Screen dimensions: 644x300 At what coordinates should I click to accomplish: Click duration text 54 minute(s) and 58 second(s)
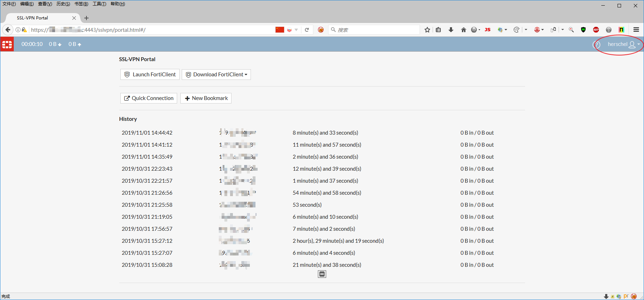327,193
